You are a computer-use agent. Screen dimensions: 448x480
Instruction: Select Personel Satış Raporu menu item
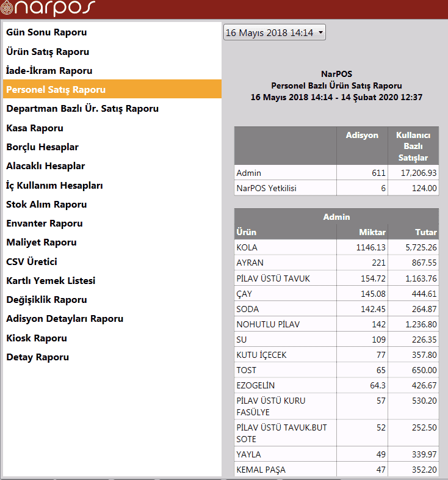coord(56,90)
